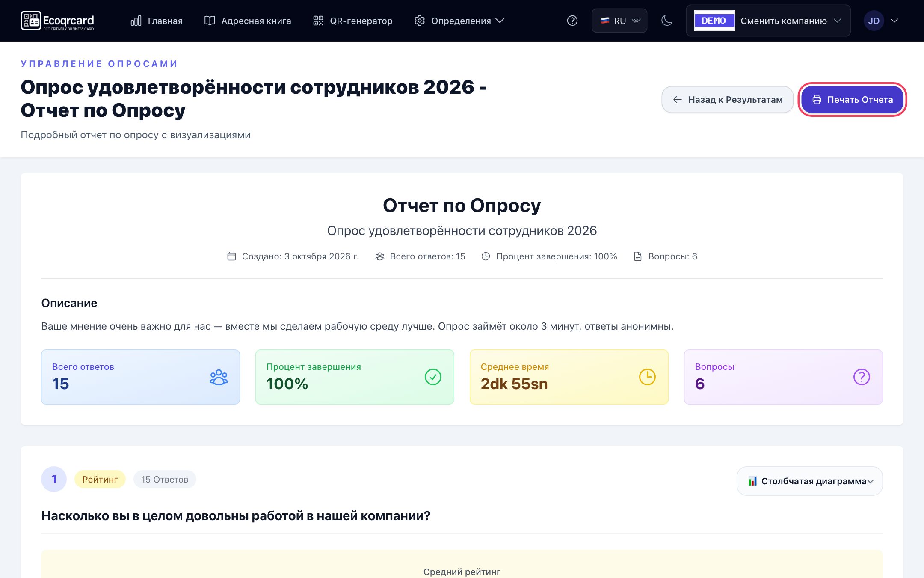Click the clock icon in Среднее время card
Viewport: 924px width, 578px height.
[647, 377]
